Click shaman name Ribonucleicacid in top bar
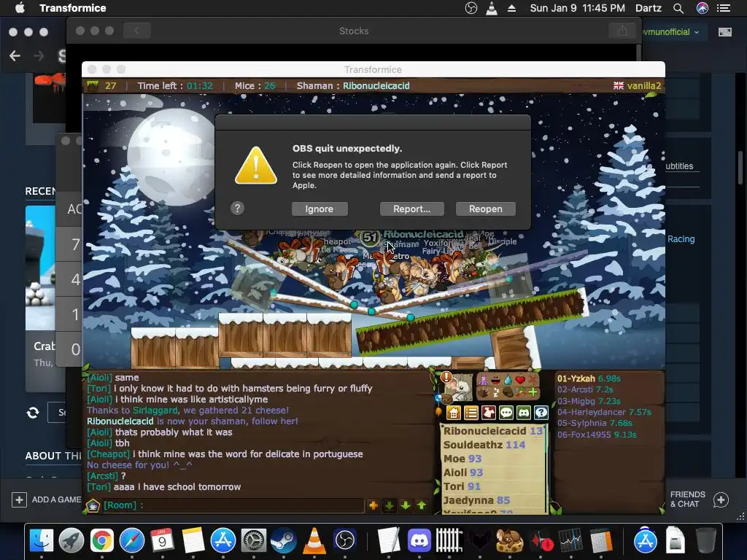 (376, 86)
